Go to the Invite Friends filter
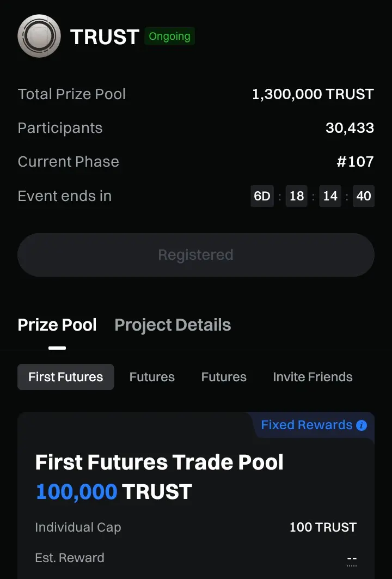 click(x=313, y=377)
